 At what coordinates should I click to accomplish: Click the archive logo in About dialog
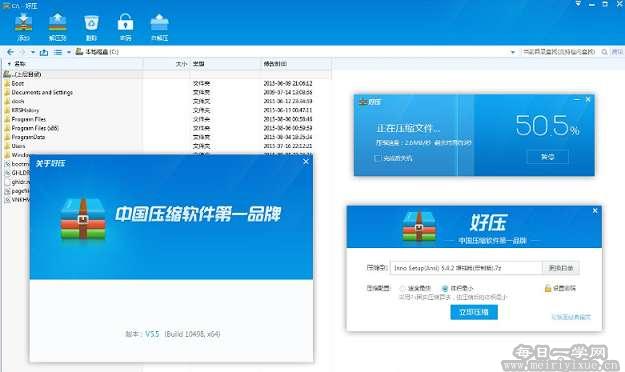(83, 219)
